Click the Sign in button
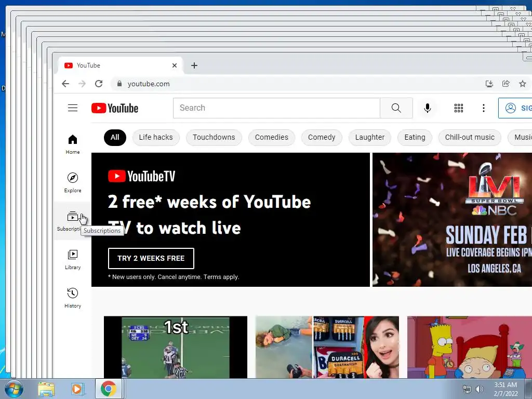This screenshot has height=399, width=532. pos(515,108)
